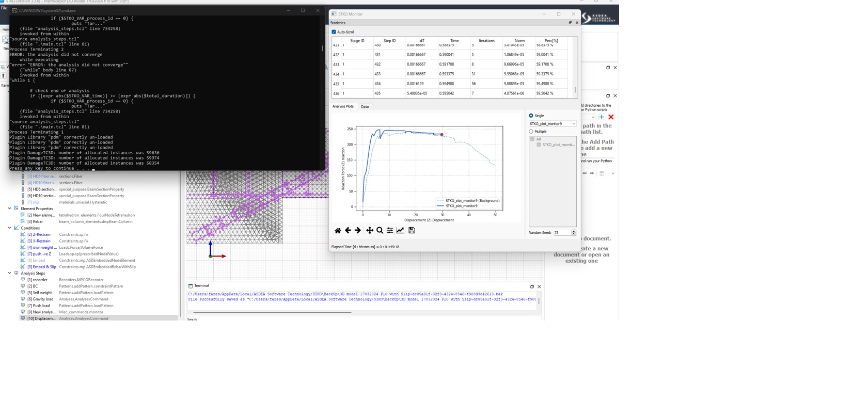Screen dimensions: 868x401
Task: Switch to the Data tab
Action: 365,107
